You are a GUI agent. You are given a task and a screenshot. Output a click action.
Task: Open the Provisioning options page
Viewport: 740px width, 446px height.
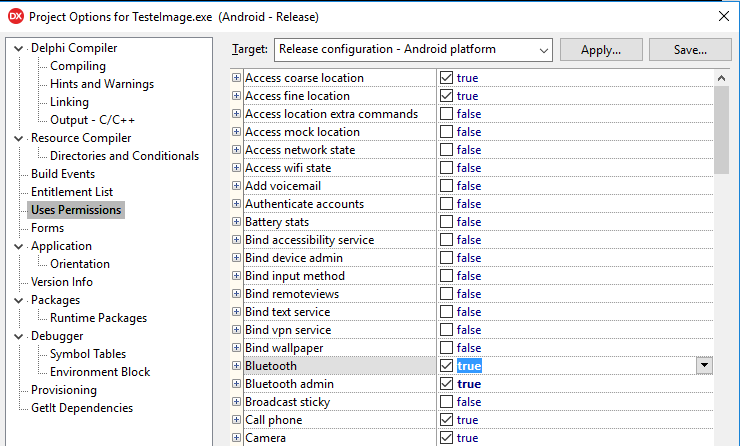click(64, 390)
